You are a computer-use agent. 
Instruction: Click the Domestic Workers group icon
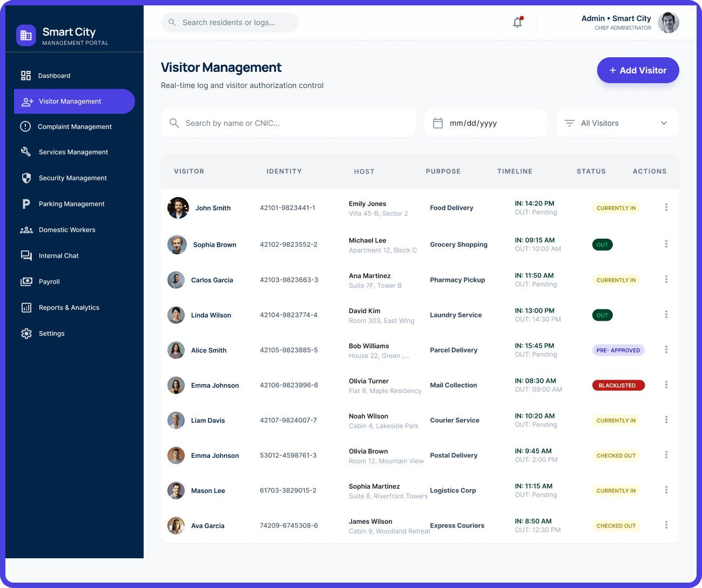[x=26, y=230]
